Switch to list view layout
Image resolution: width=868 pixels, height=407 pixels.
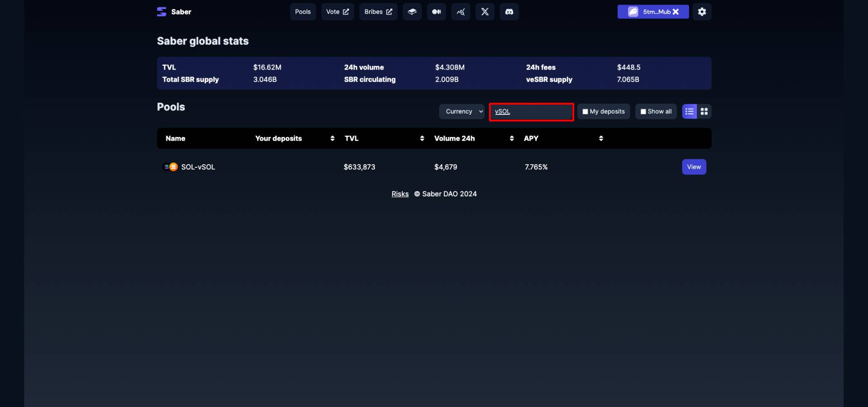pyautogui.click(x=689, y=111)
